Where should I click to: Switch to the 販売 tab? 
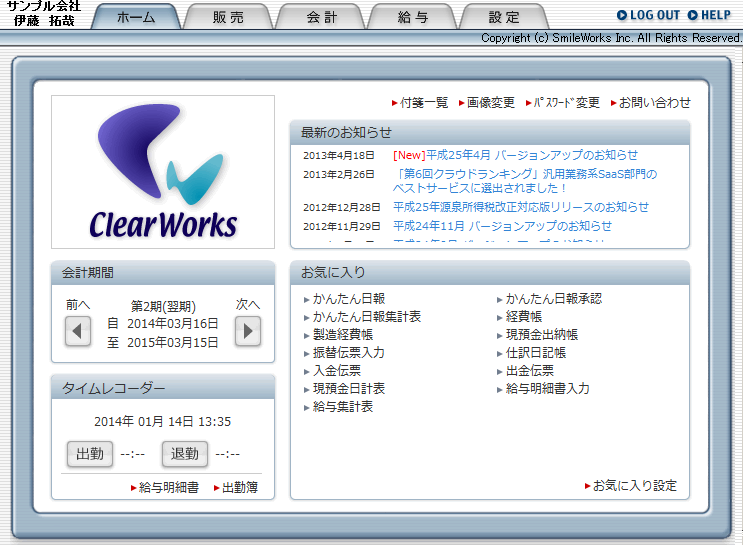click(228, 17)
